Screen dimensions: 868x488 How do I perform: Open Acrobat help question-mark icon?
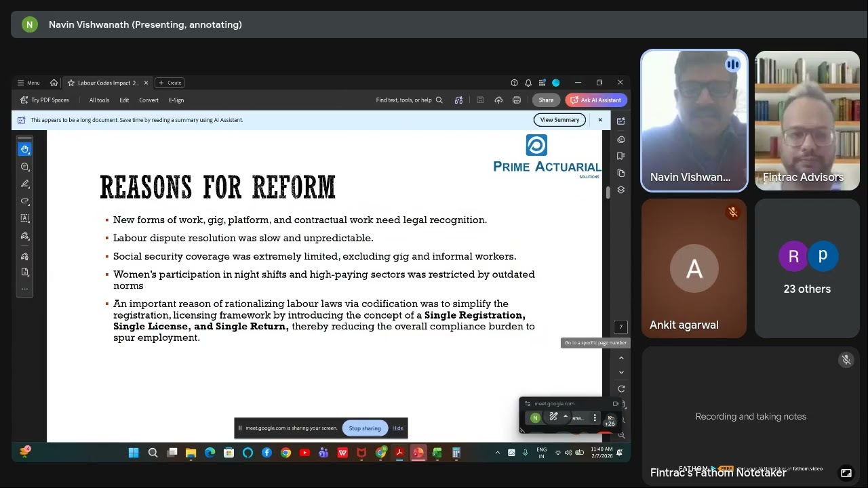coord(514,83)
